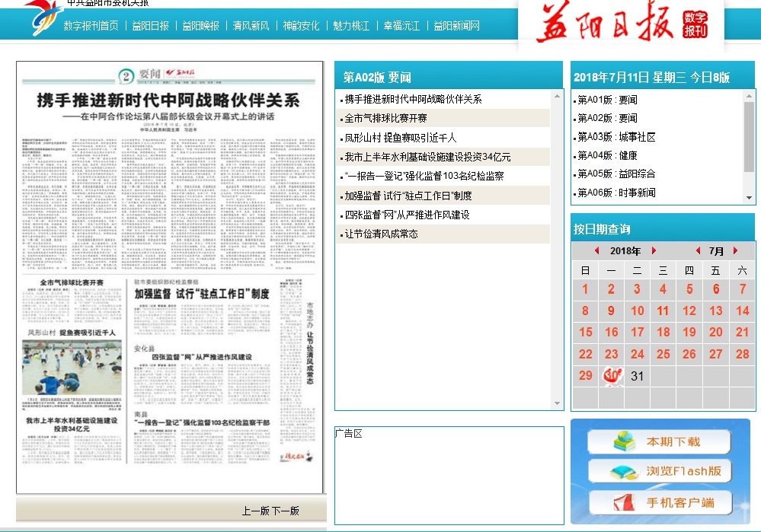Advance to next month using arrow by 7月
761x532 pixels.
735,251
